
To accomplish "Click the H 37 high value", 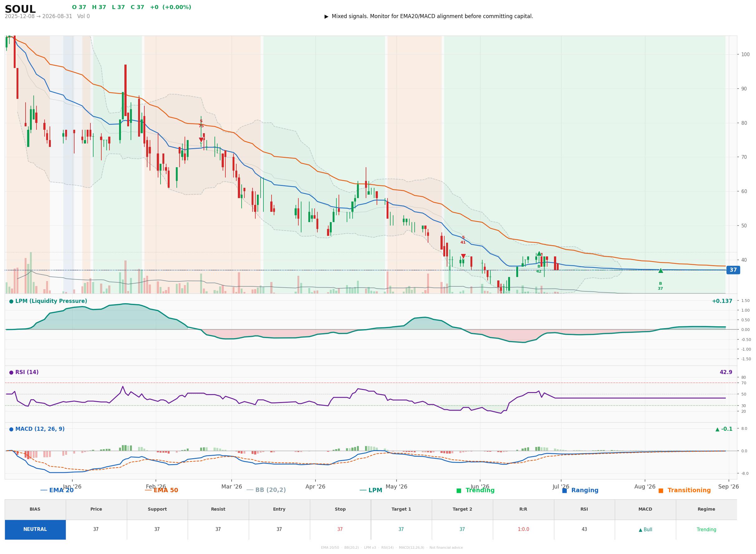I will [99, 7].
